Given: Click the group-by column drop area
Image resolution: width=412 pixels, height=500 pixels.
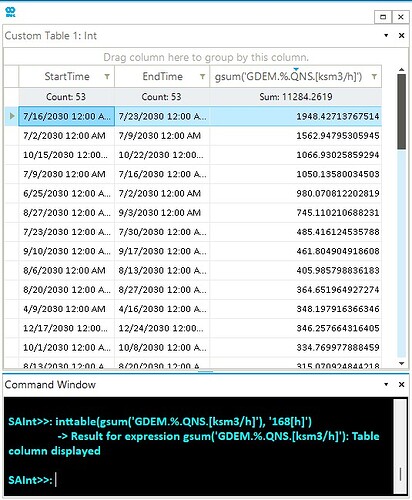Looking at the screenshot, I should tap(206, 57).
